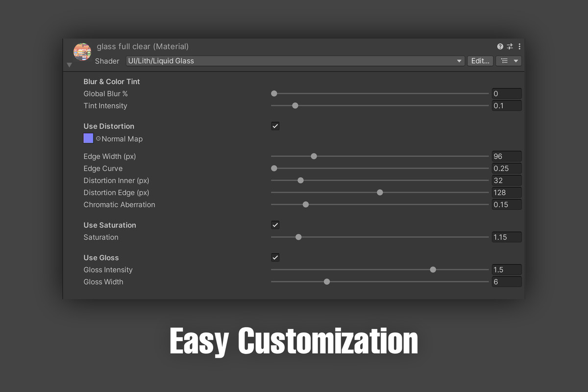Collapse the material foldout triangle

tap(69, 65)
